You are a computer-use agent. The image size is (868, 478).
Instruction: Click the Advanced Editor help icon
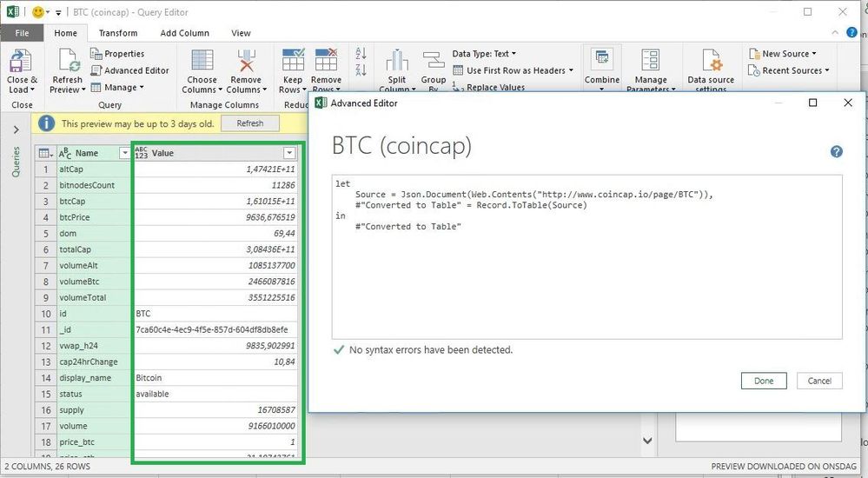coord(837,152)
